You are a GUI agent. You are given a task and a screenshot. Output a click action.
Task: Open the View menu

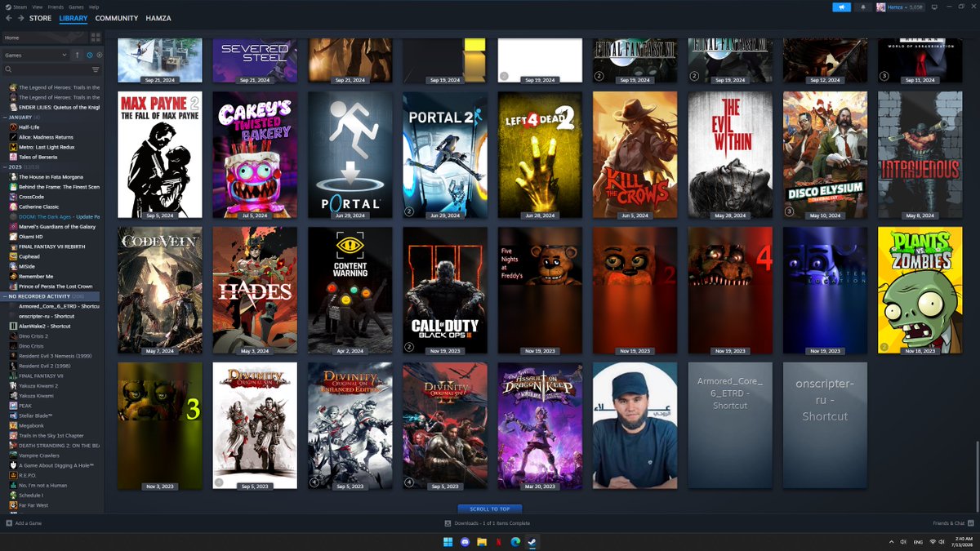coord(38,7)
